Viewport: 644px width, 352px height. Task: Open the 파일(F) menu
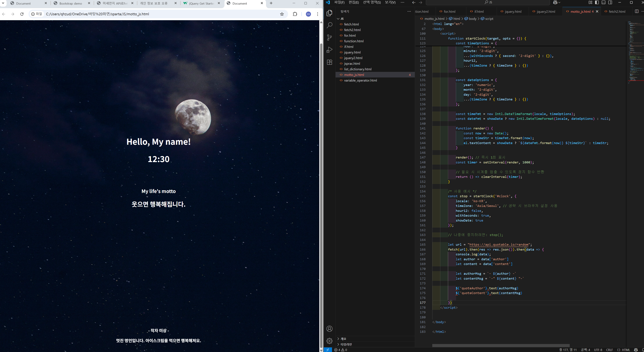coord(339,3)
